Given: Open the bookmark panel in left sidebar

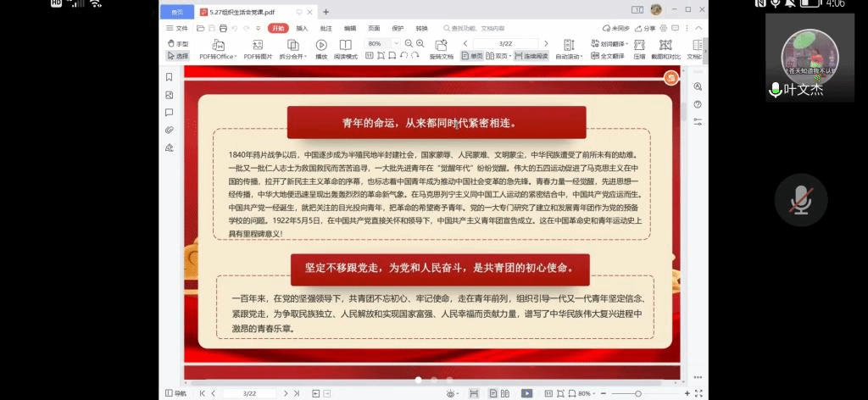Looking at the screenshot, I should [x=170, y=77].
